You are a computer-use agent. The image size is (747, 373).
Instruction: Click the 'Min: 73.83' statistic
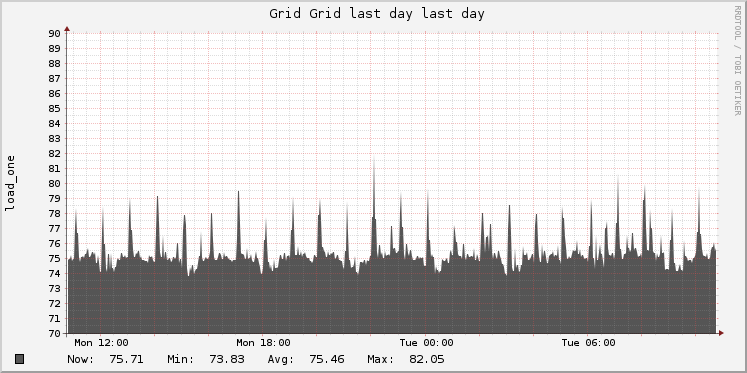206,359
